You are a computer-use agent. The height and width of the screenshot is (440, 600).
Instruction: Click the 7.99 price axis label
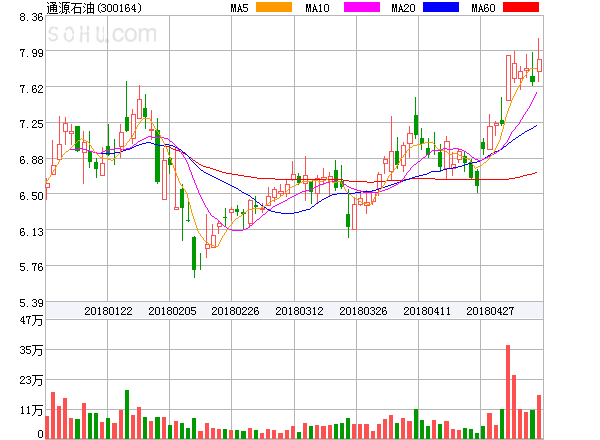[x=31, y=53]
